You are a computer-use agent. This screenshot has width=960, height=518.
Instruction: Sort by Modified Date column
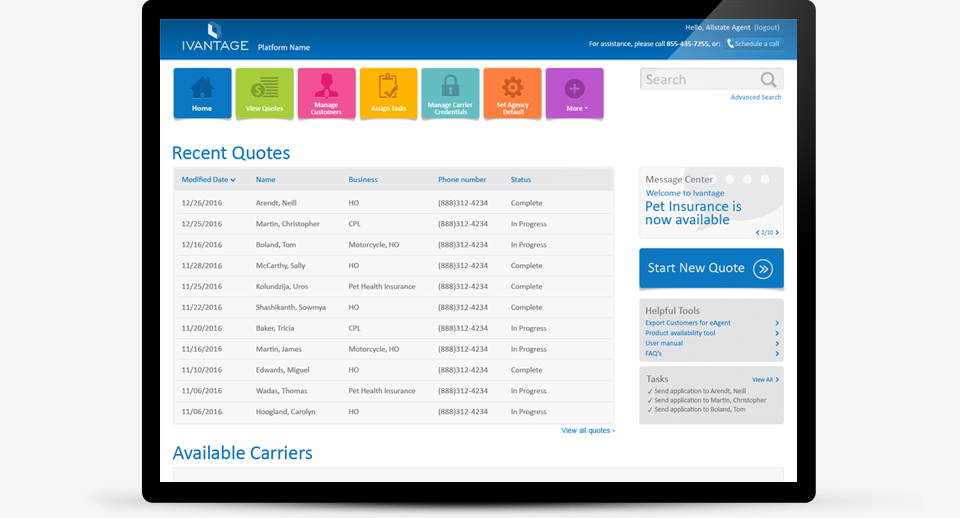tap(208, 179)
